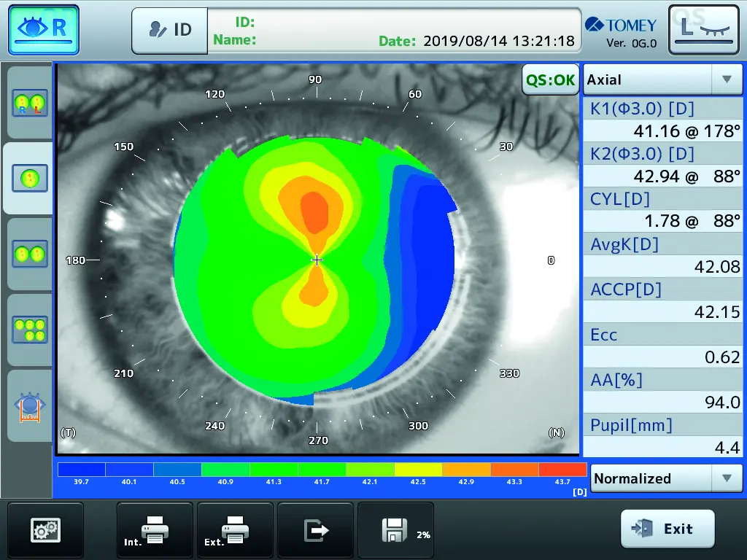
Task: Click the data export arrow icon
Action: tap(315, 529)
